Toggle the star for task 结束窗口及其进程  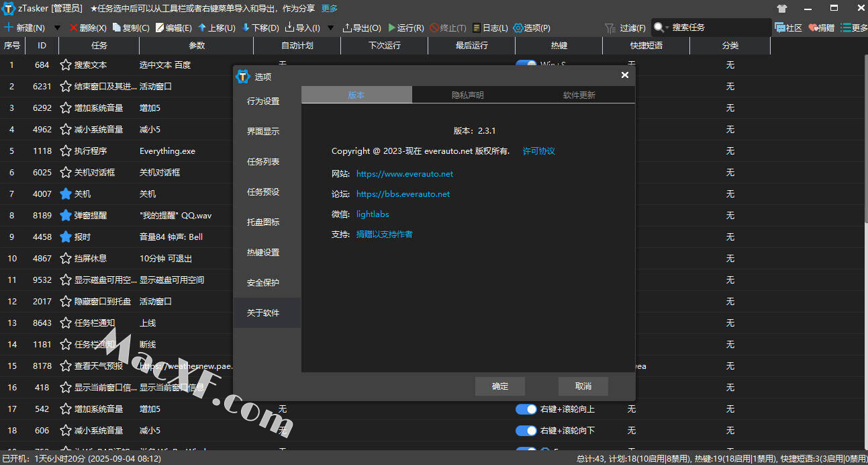[x=66, y=87]
